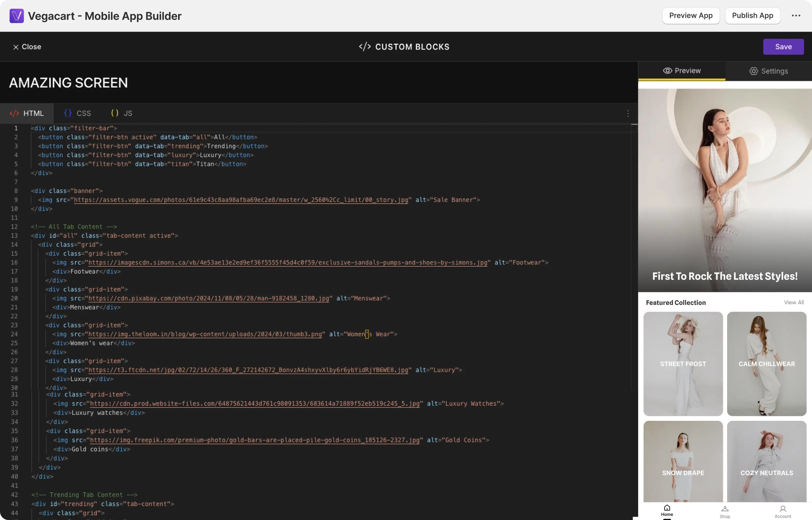Click the Vegacart logo icon

coord(16,15)
